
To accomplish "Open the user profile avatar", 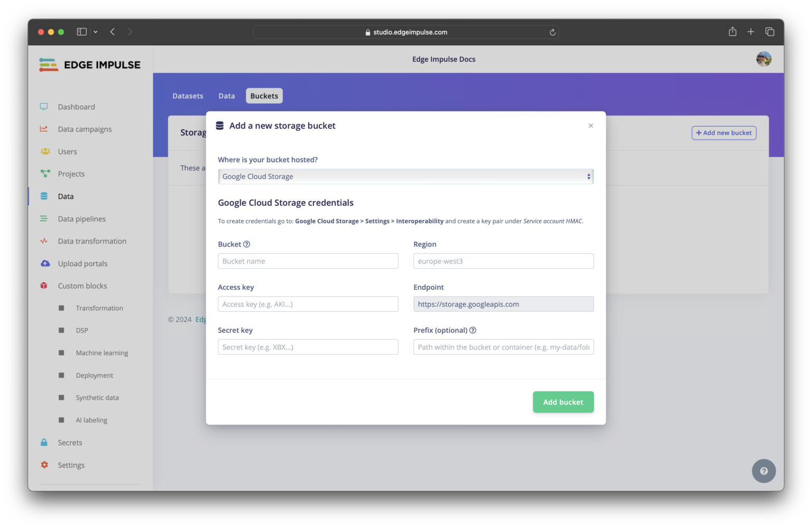I will click(x=764, y=59).
